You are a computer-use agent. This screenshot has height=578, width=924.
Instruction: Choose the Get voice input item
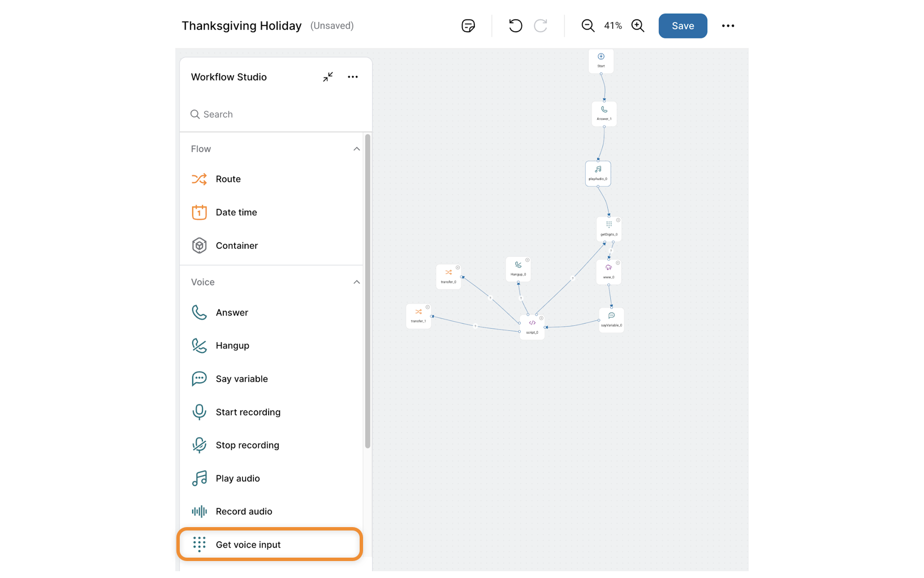tap(248, 545)
